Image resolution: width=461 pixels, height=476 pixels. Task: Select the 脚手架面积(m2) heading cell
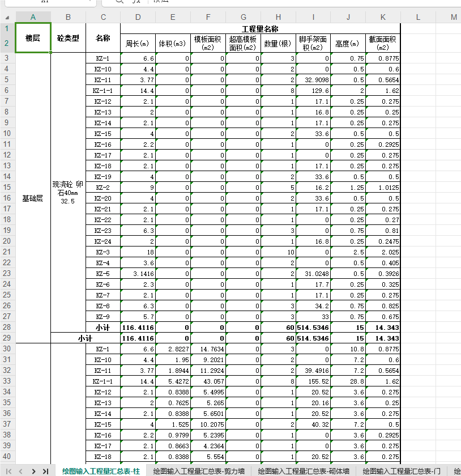pyautogui.click(x=313, y=44)
